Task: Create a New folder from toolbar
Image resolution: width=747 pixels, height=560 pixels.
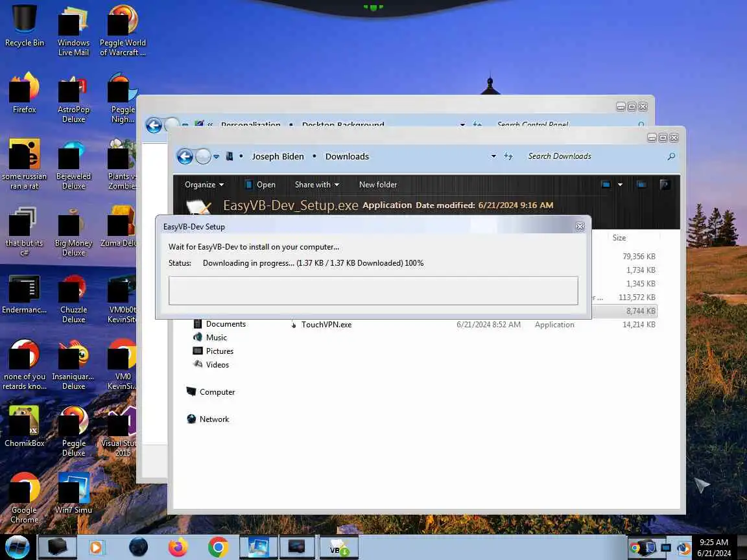Action: point(378,185)
